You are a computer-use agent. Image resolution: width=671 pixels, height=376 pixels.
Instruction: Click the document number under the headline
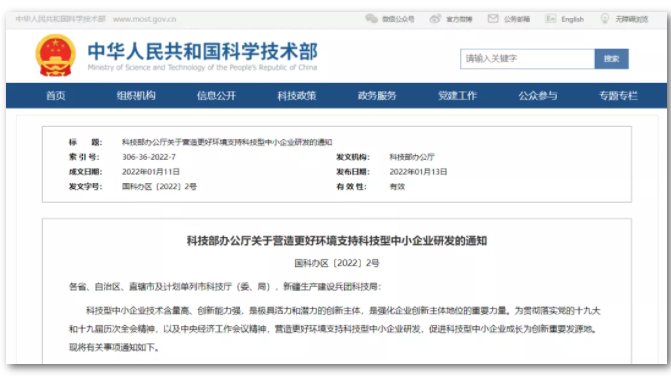tap(337, 263)
